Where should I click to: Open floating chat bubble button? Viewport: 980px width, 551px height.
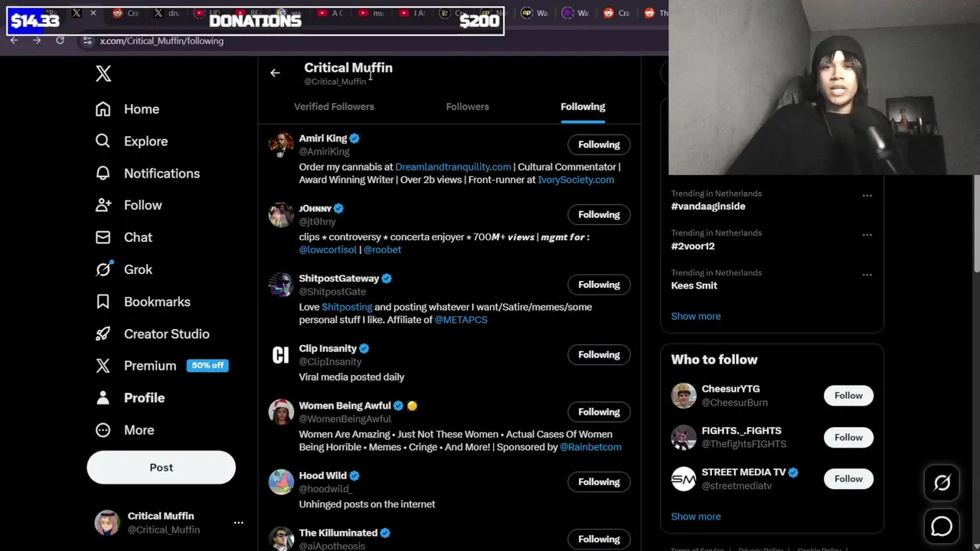tap(942, 527)
